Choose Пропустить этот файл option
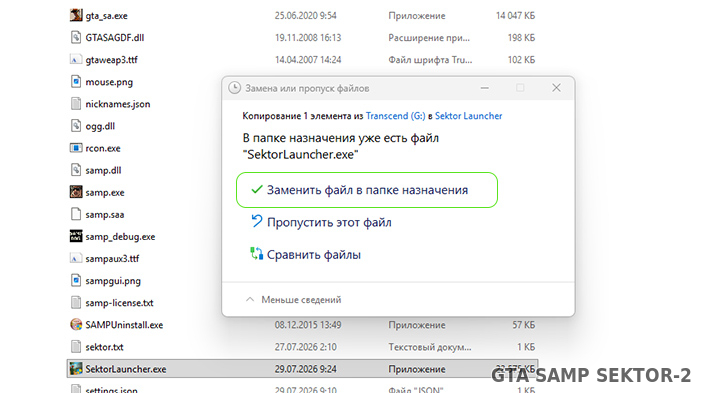This screenshot has width=702, height=393. pyautogui.click(x=329, y=222)
